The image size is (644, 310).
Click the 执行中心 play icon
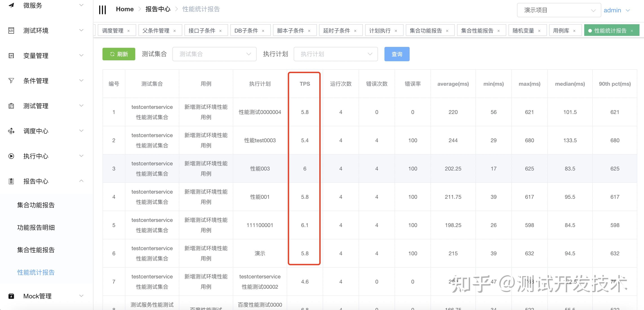tap(11, 156)
